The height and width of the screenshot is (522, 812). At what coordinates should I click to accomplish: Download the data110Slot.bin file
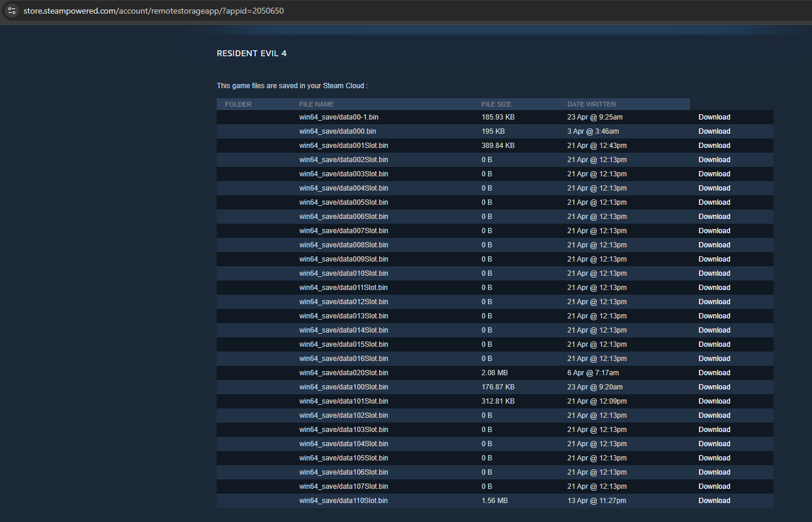coord(714,501)
